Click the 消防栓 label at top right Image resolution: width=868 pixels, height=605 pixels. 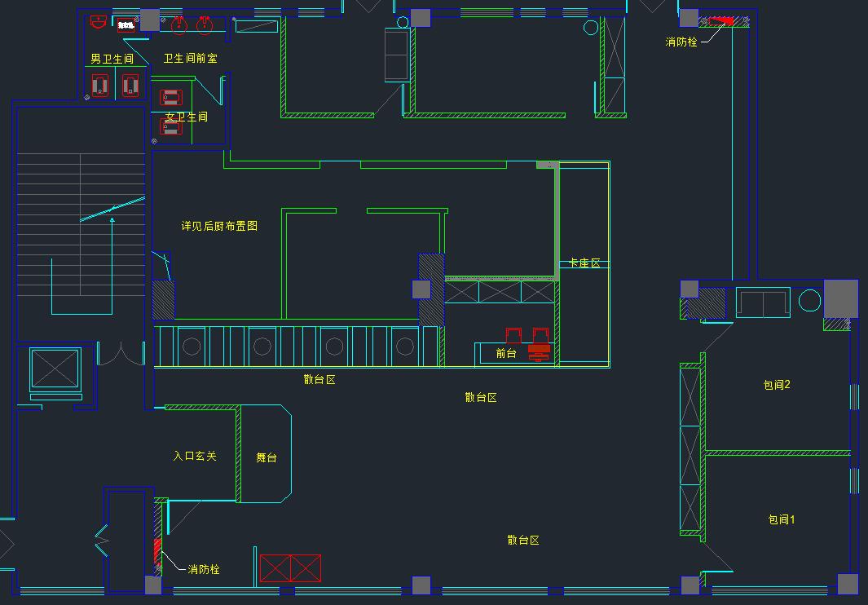coord(681,42)
